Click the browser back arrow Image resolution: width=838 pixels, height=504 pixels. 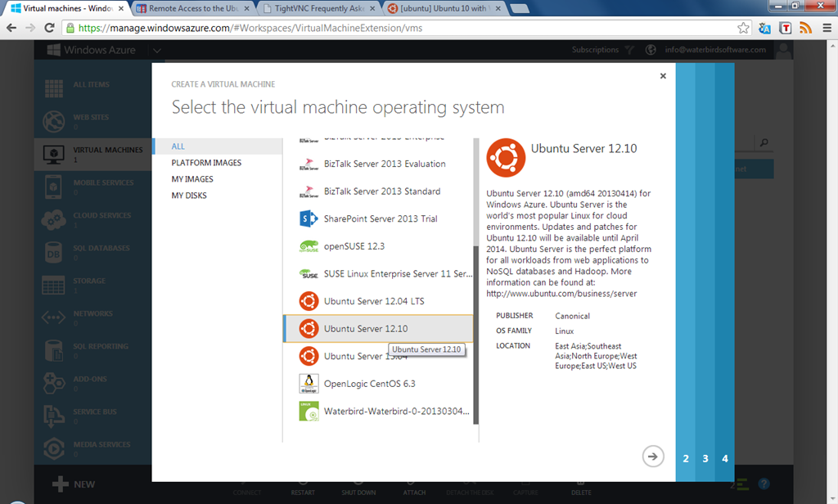11,28
